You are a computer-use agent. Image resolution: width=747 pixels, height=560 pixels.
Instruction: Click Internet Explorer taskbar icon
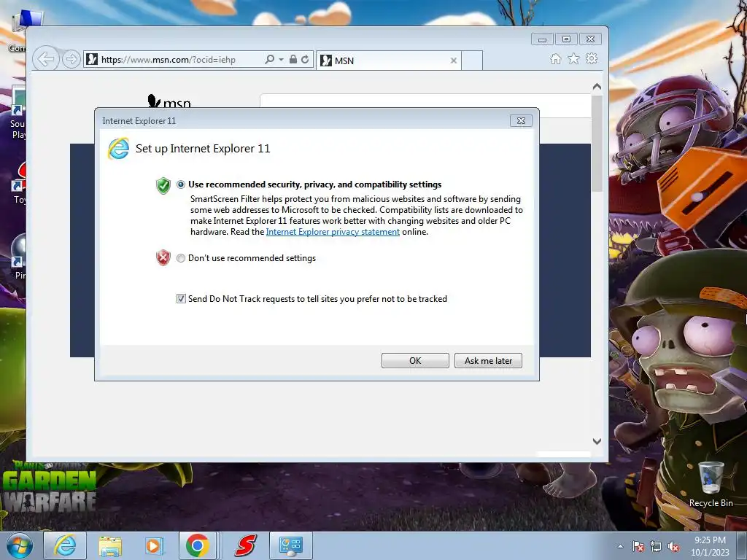(65, 545)
